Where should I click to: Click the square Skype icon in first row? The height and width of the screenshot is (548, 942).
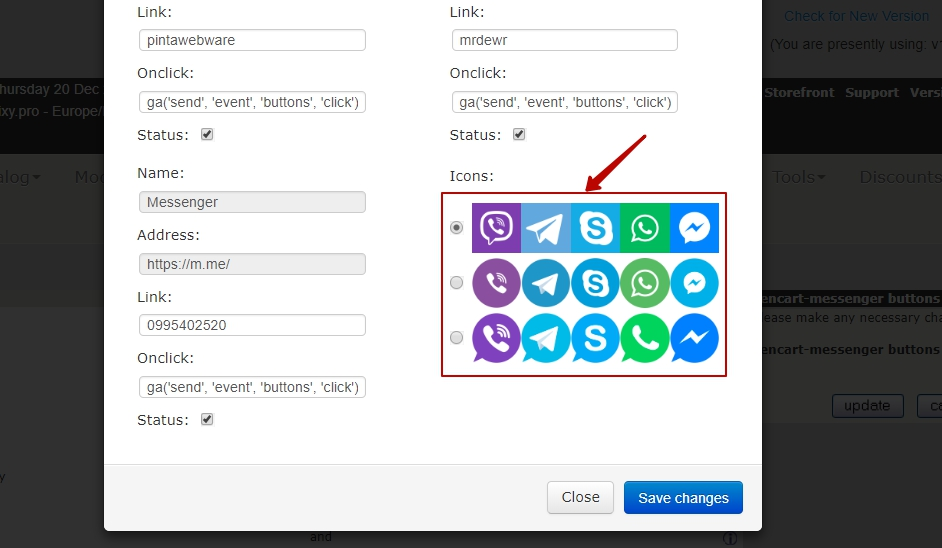pos(595,228)
